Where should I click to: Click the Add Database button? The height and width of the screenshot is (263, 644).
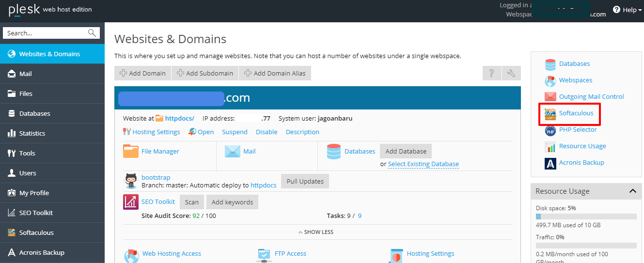click(406, 151)
